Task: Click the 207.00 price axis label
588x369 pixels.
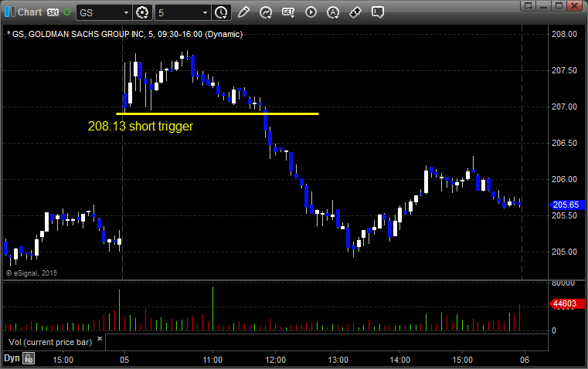Action: 564,107
